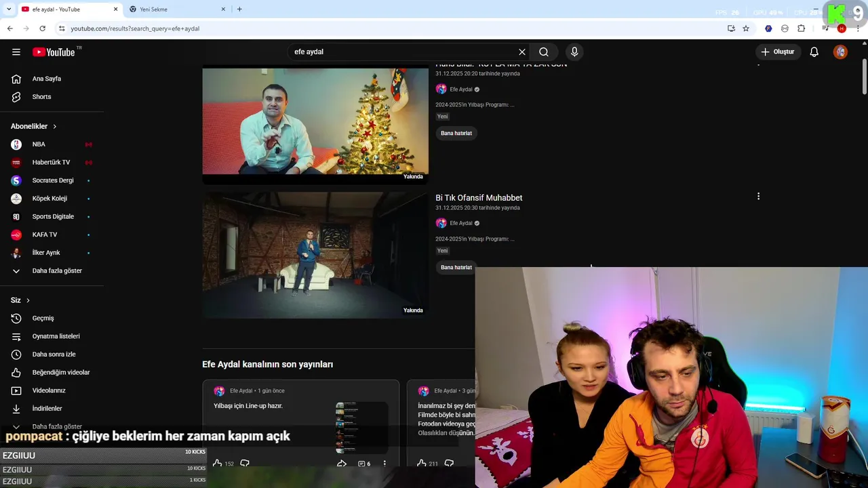
Task: Dislike the Yılbaşı için Line-up hazır post
Action: [x=245, y=464]
